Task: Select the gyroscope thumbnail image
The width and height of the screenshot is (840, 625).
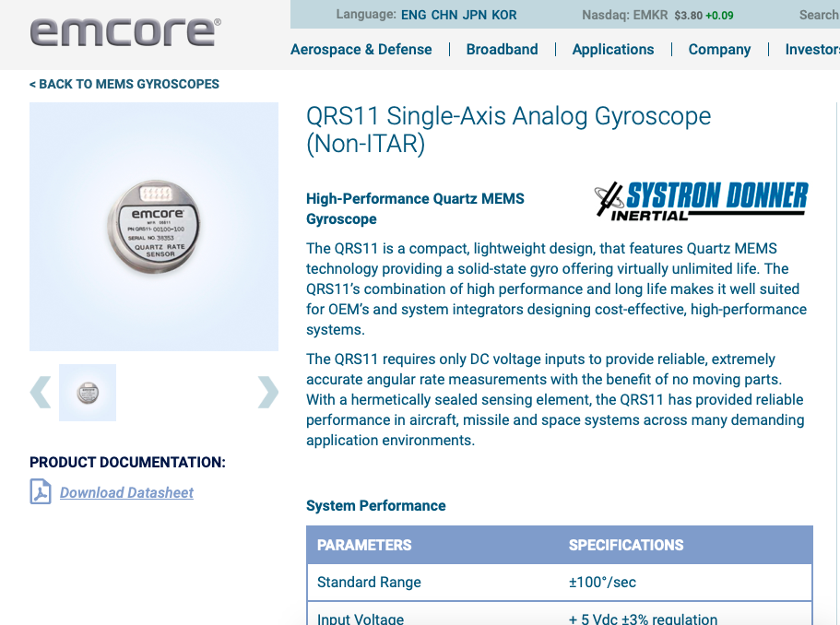Action: [88, 393]
